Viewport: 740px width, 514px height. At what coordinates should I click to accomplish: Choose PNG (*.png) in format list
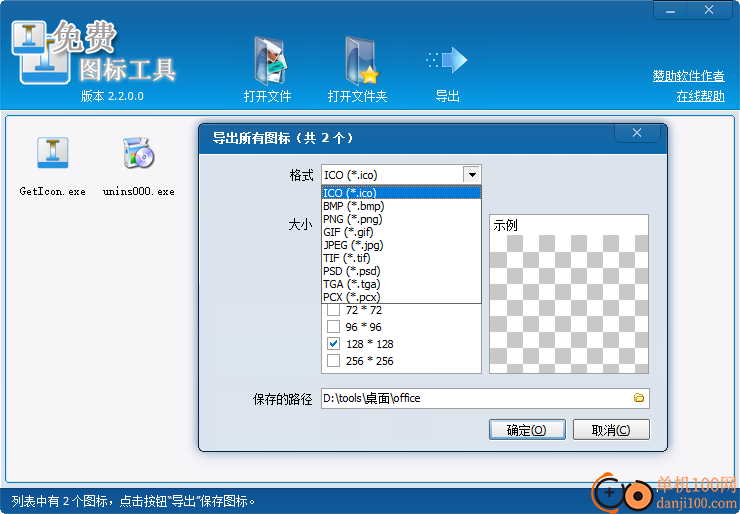pyautogui.click(x=401, y=219)
